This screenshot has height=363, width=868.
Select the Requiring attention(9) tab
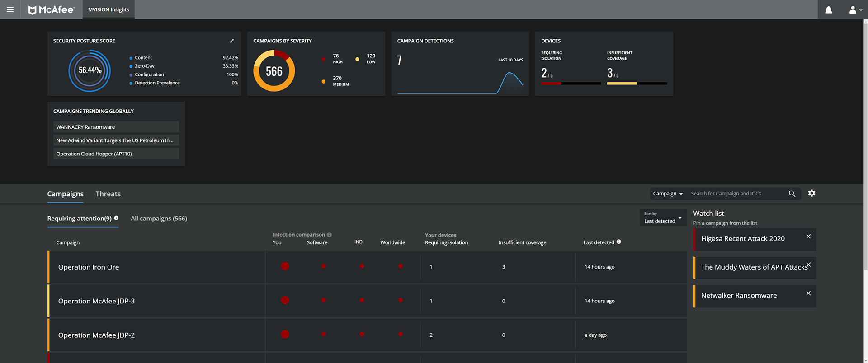[x=83, y=219]
